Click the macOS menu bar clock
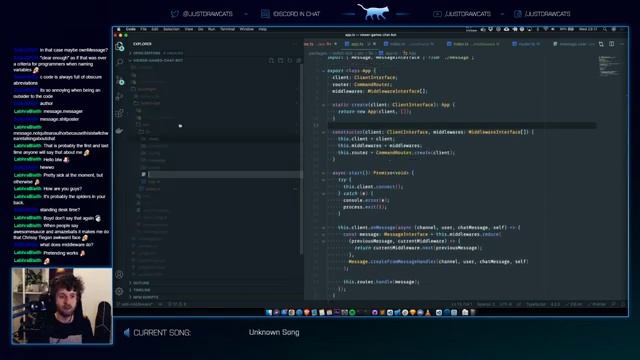Image resolution: width=640 pixels, height=360 pixels. pos(588,29)
